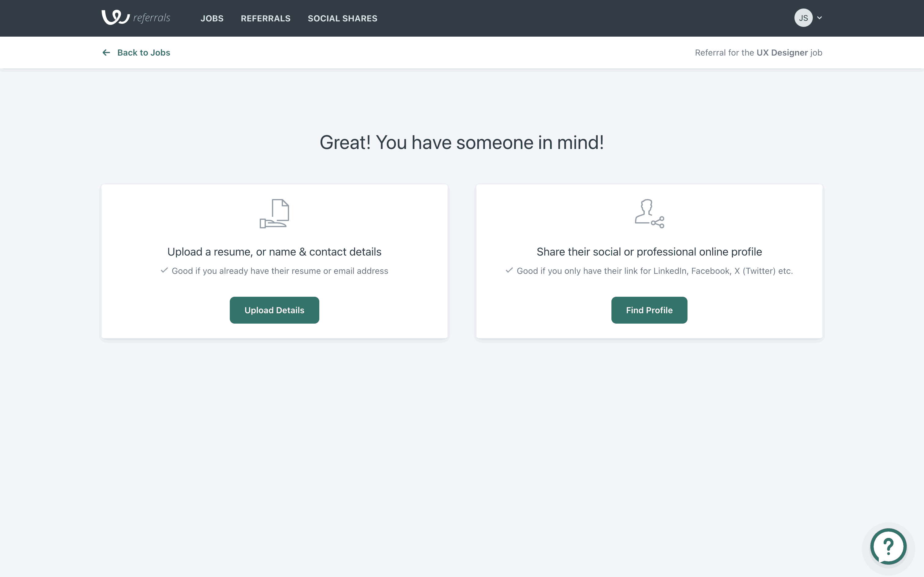Image resolution: width=924 pixels, height=577 pixels.
Task: Go to the Referrals section
Action: point(265,18)
